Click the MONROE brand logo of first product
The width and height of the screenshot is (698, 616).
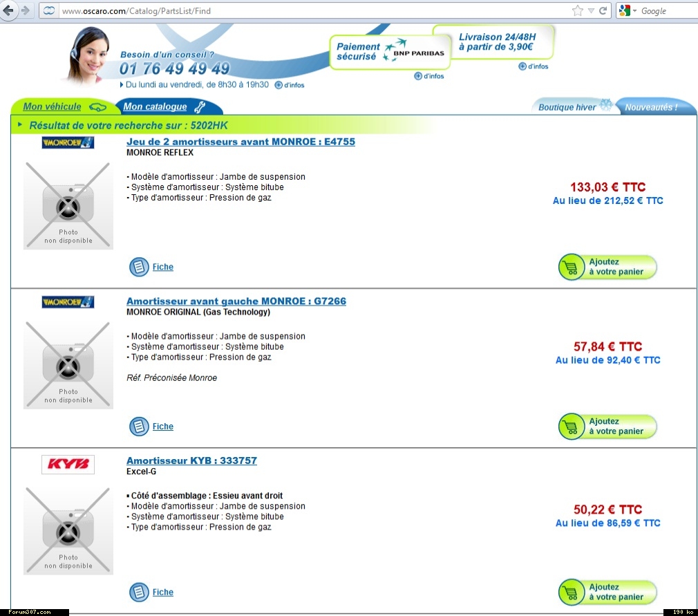click(x=68, y=142)
